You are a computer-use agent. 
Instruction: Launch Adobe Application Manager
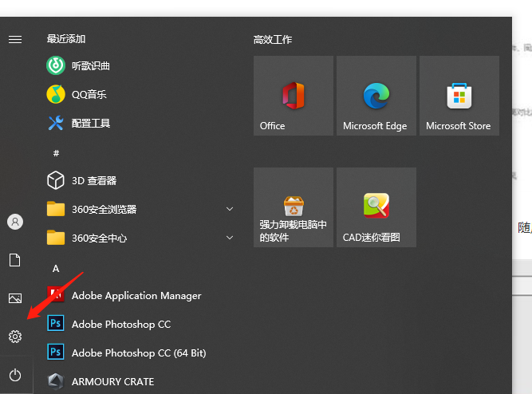coord(136,295)
